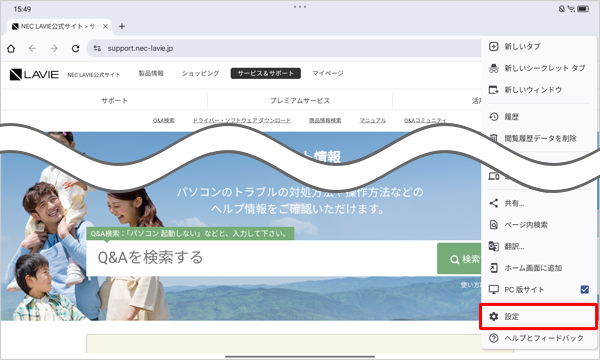Image resolution: width=600 pixels, height=360 pixels.
Task: Click the 15:49 clock in status bar
Action: tap(22, 9)
